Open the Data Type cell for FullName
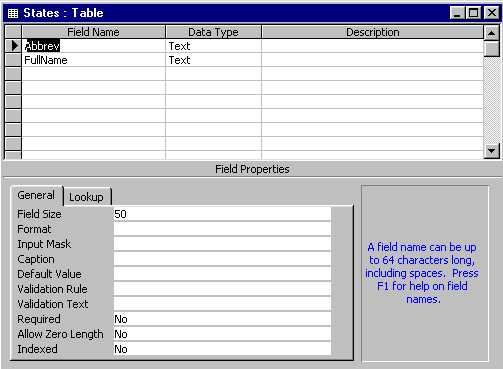Screen dimensions: 503x369 click(213, 60)
